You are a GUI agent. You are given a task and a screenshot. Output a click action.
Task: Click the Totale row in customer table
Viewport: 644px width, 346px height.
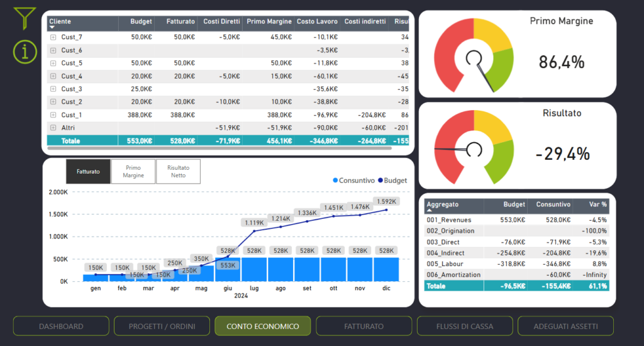(x=228, y=141)
